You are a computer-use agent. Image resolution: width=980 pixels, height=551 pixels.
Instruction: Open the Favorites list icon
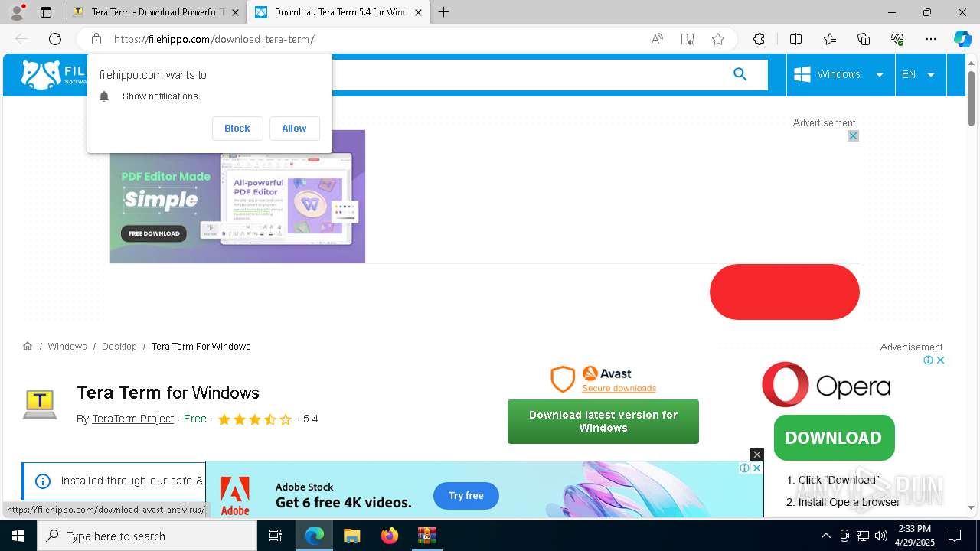830,39
